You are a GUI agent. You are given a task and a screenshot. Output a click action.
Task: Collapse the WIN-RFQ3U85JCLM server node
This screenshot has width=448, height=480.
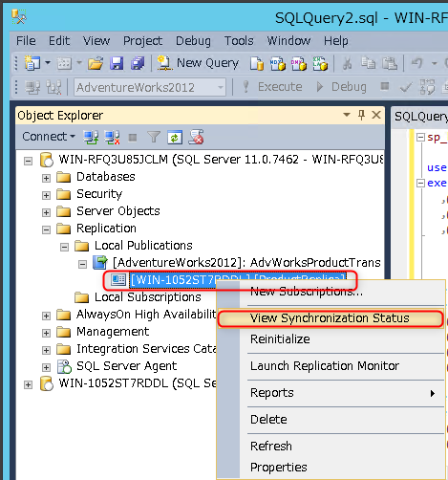click(x=28, y=161)
